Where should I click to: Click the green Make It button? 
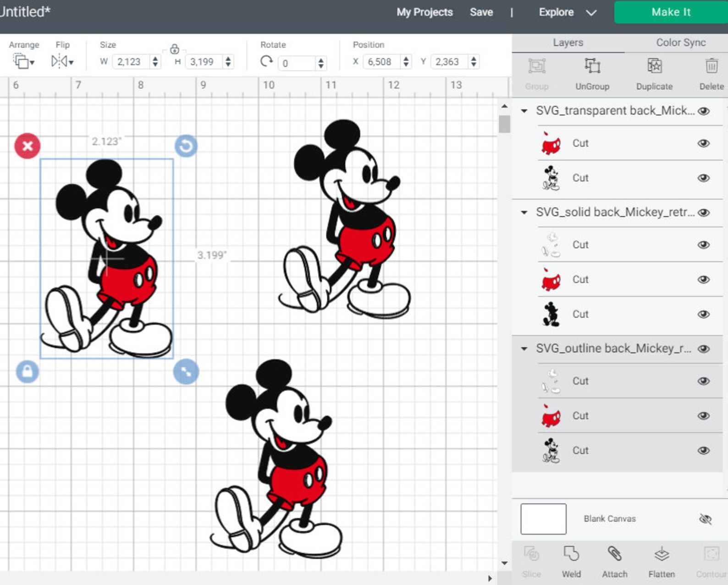tap(671, 12)
